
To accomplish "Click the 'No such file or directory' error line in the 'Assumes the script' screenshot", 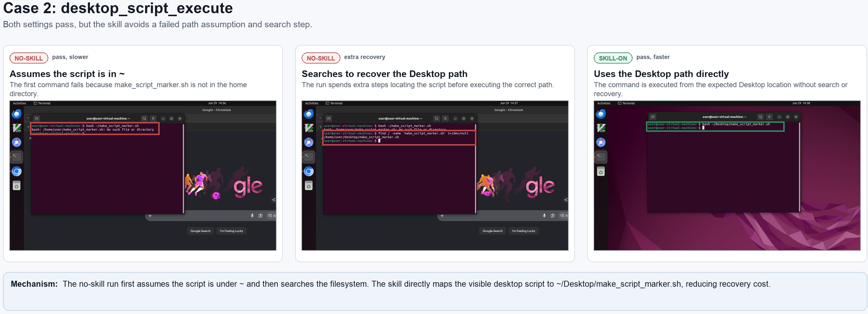I will point(93,129).
